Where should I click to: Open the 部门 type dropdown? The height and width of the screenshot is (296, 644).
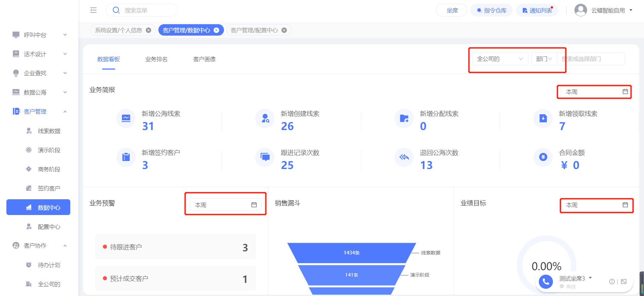544,59
